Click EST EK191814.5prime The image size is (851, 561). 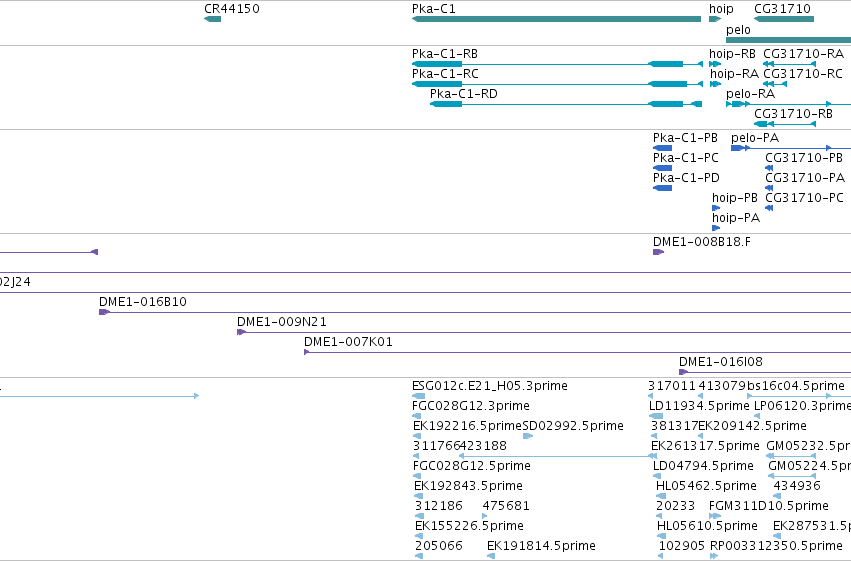pos(491,557)
